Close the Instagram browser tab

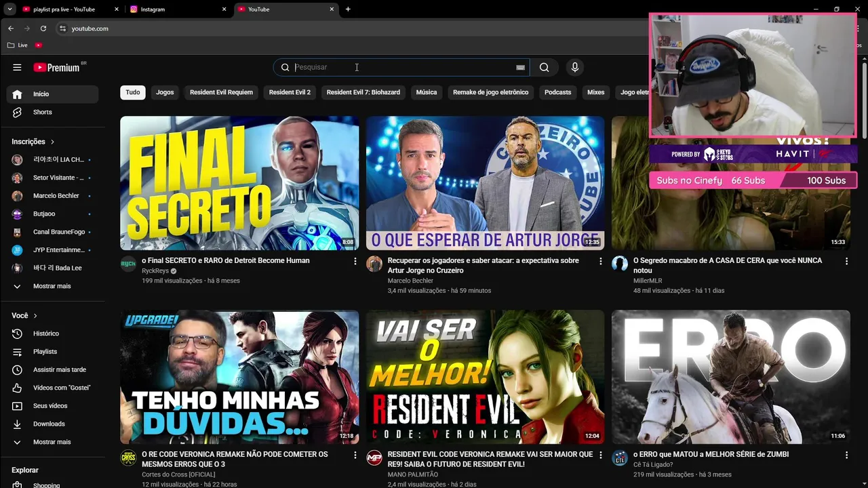click(224, 9)
